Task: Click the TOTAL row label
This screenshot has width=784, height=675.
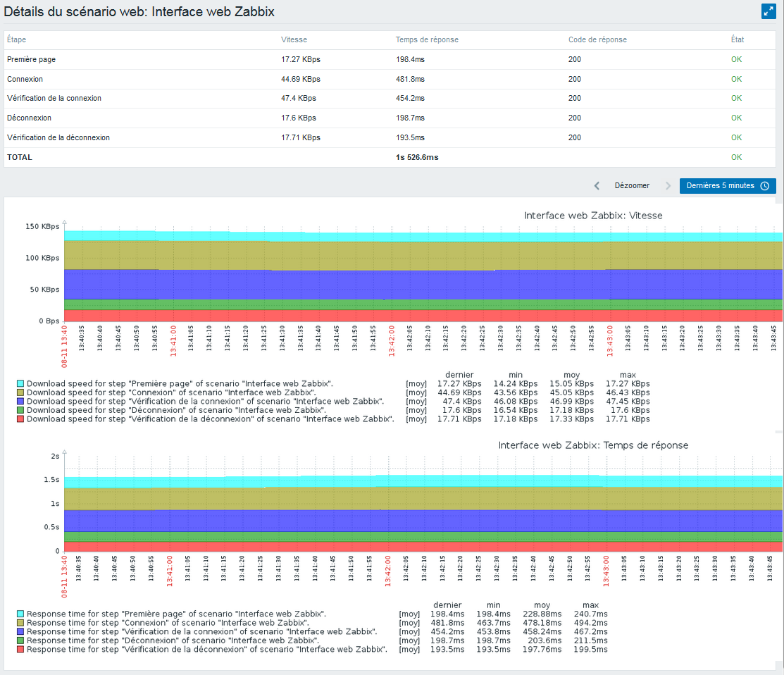Action: point(20,157)
